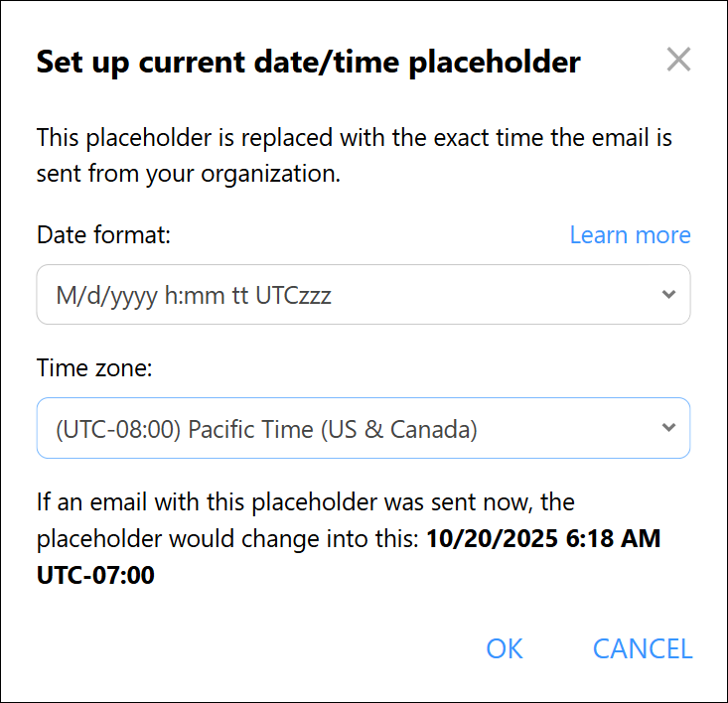Click the bold 'UTC-07:00' offset text
The image size is (728, 703).
click(95, 575)
